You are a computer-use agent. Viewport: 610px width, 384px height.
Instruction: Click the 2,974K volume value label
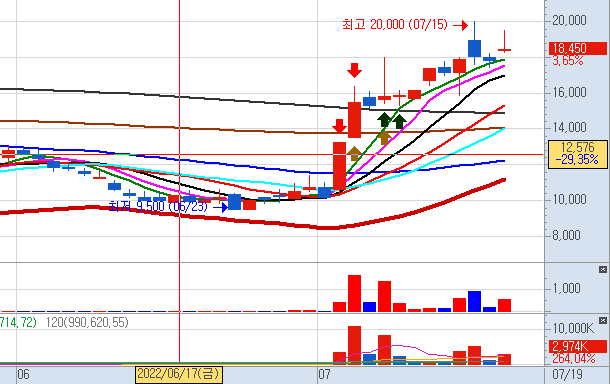(x=578, y=346)
